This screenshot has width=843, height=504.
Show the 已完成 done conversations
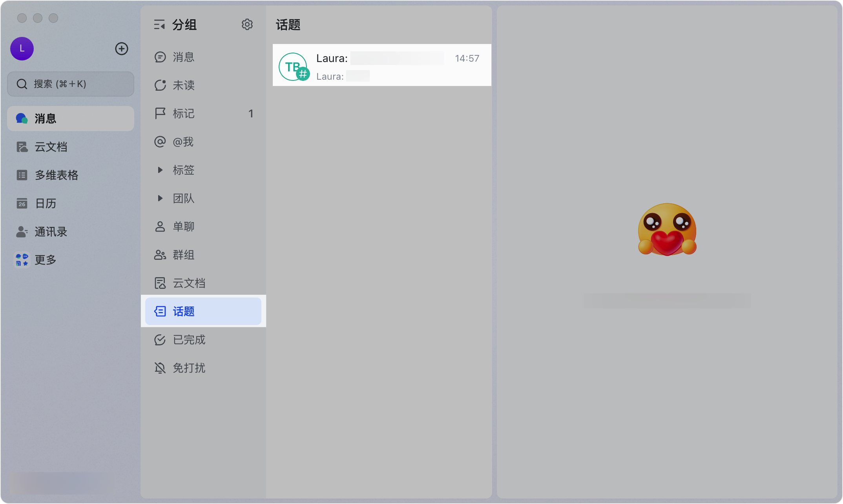coord(189,340)
